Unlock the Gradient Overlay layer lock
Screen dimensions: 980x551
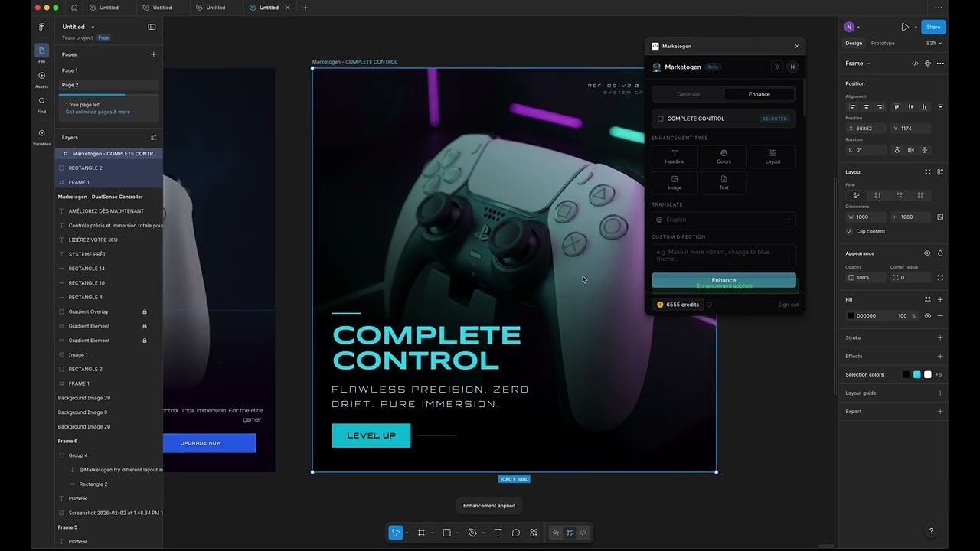tap(144, 311)
